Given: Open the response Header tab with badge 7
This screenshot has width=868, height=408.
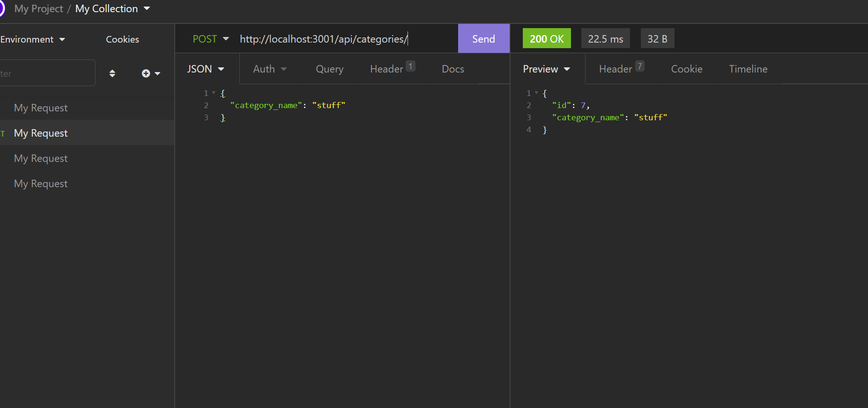Looking at the screenshot, I should click(x=622, y=68).
